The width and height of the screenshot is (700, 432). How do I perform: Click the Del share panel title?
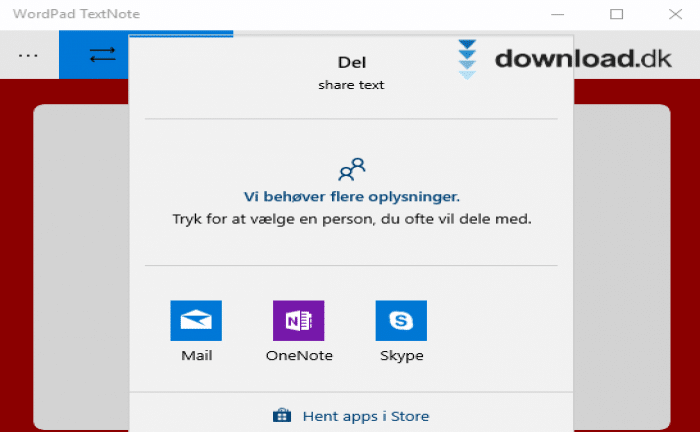[x=352, y=62]
